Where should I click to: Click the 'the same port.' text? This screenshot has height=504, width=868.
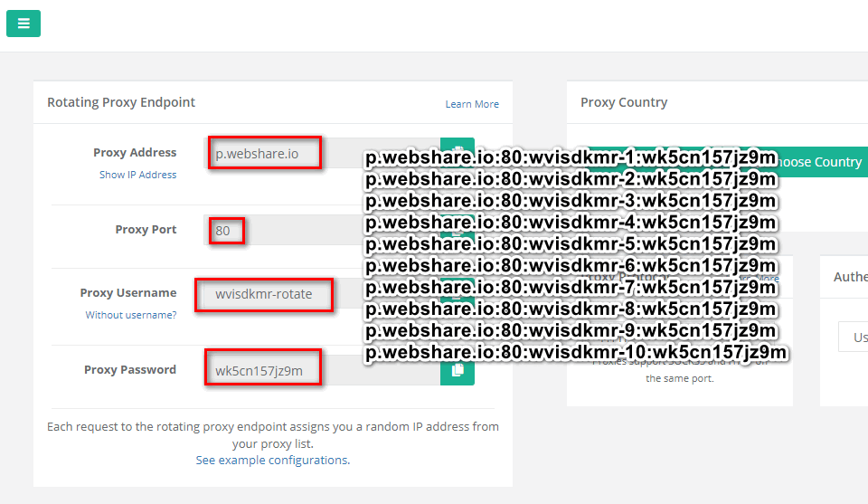coord(680,379)
